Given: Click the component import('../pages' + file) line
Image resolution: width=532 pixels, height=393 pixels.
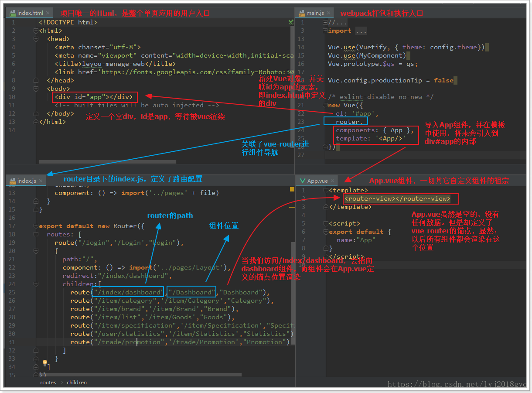Looking at the screenshot, I should pos(136,193).
